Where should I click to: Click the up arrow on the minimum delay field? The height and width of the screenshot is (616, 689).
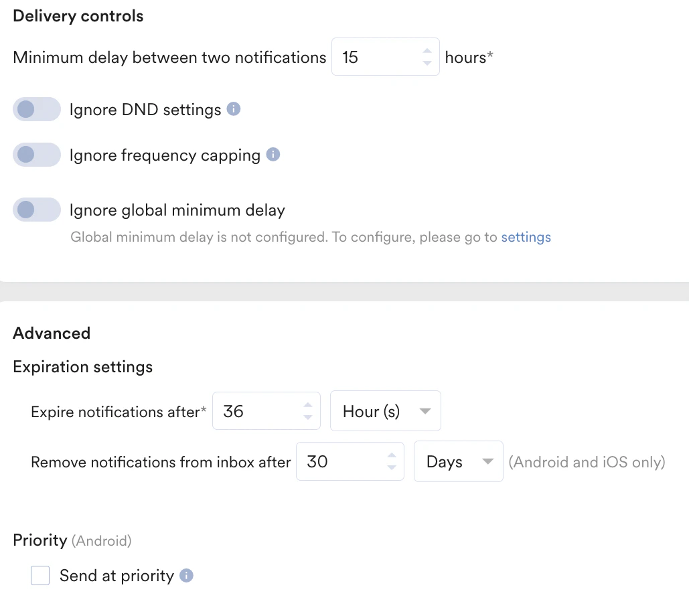427,51
